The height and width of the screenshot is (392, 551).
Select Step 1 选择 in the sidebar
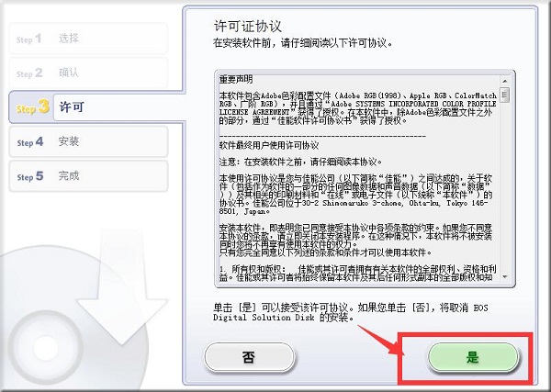pos(88,39)
